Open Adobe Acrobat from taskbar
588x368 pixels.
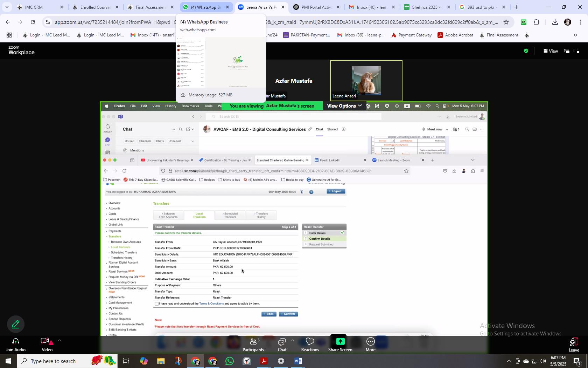(x=264, y=361)
